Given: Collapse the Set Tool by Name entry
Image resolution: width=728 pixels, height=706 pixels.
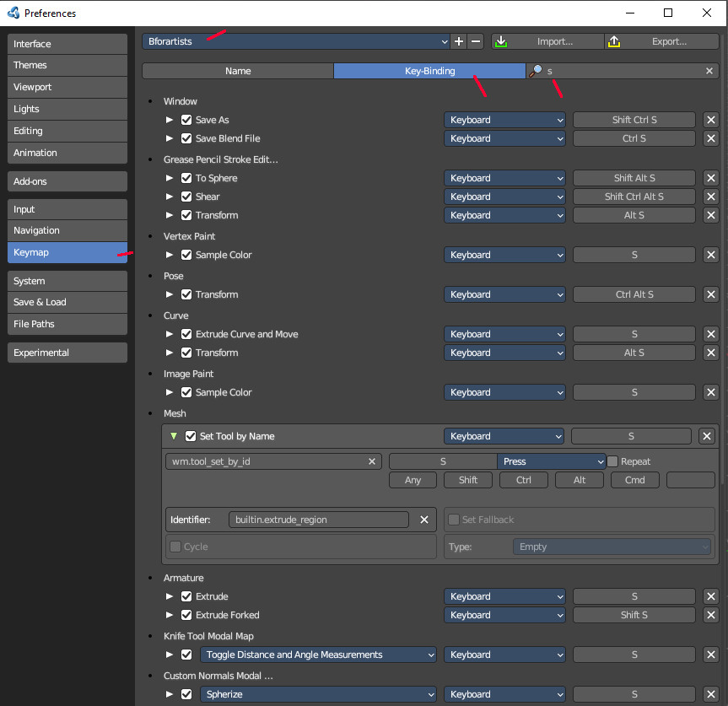Looking at the screenshot, I should [x=174, y=436].
